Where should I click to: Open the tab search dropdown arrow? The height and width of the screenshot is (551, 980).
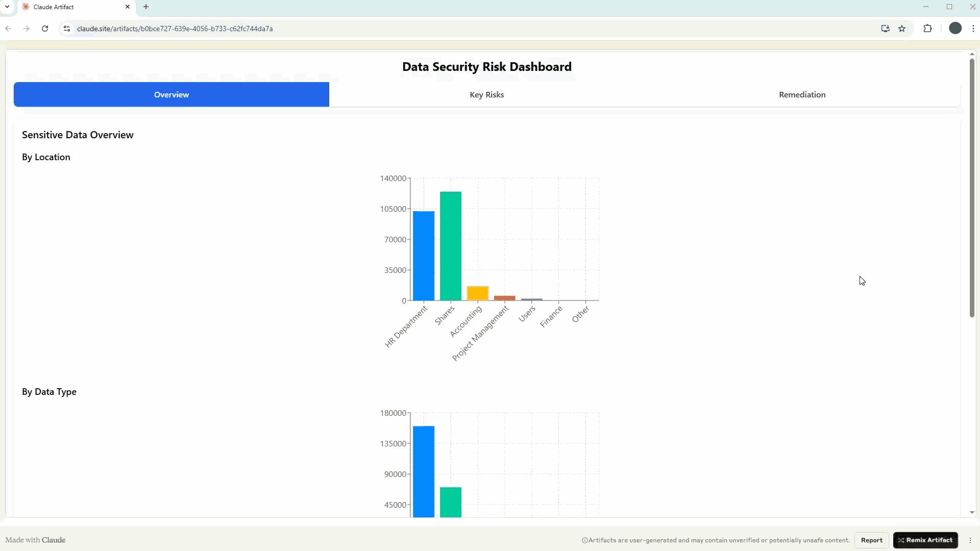point(7,7)
